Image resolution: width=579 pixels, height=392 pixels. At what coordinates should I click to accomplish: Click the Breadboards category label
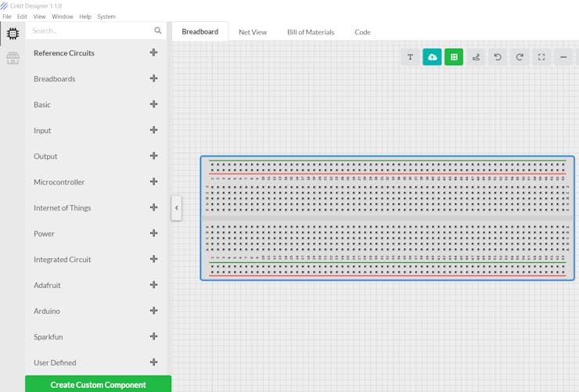tap(54, 79)
